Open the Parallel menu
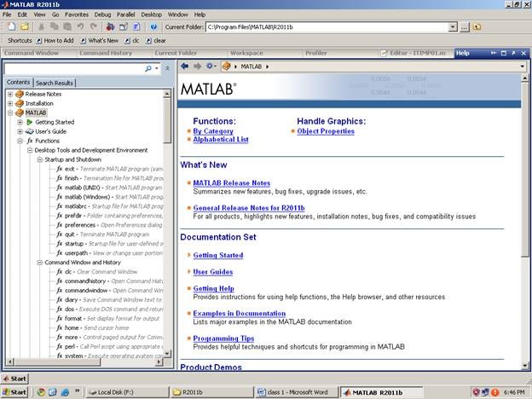The width and height of the screenshot is (532, 399). pos(125,14)
